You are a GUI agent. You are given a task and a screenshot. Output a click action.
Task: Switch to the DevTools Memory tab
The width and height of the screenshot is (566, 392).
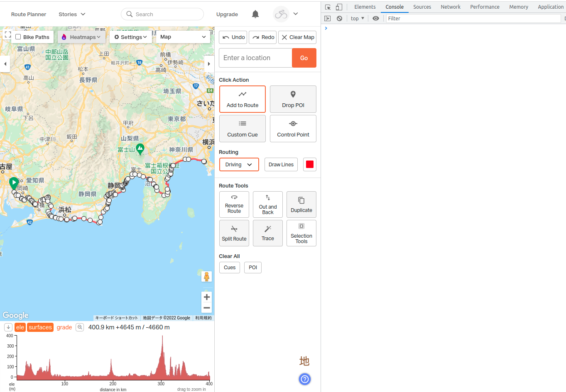519,7
